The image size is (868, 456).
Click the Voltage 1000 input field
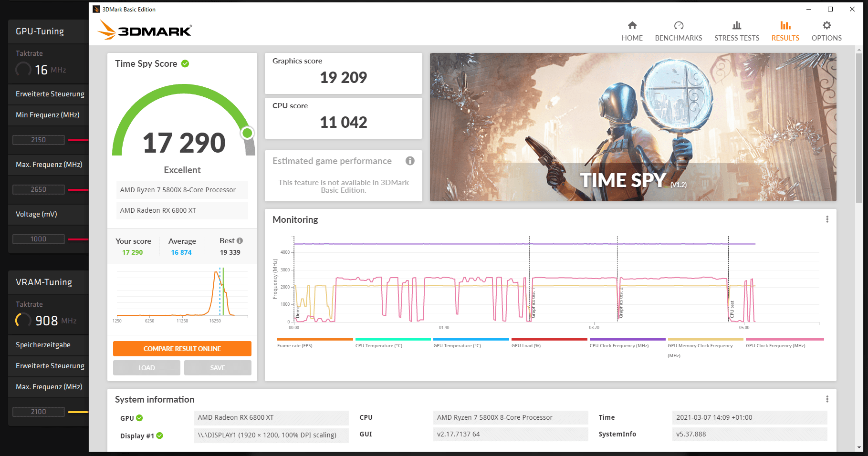39,239
